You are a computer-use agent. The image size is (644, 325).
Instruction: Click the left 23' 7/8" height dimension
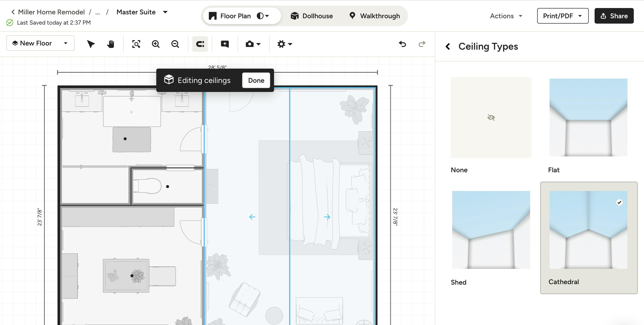click(x=39, y=217)
